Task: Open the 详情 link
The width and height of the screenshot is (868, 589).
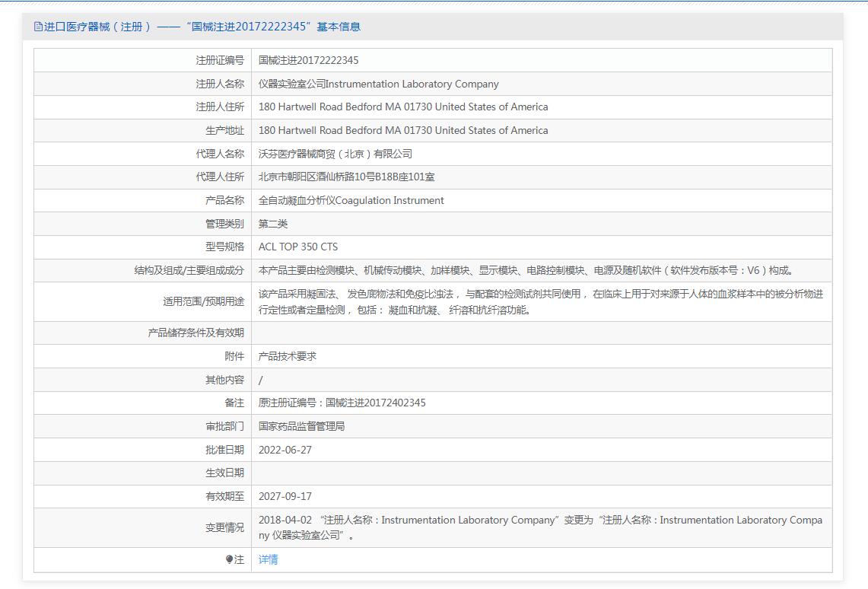Action: click(268, 560)
